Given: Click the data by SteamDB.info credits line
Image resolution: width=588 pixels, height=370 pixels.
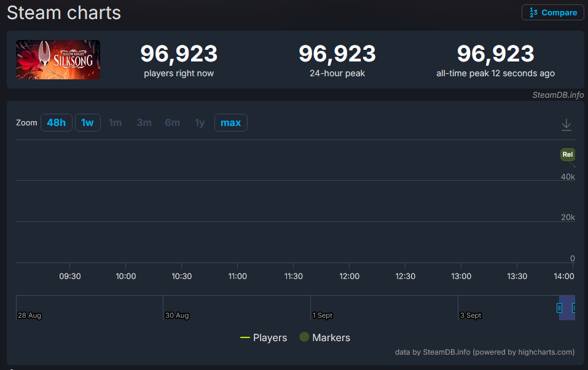Looking at the screenshot, I should tap(485, 352).
